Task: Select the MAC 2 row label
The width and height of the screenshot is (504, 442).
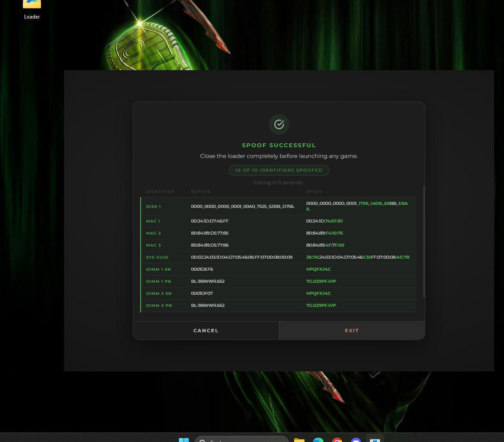Action: 154,233
